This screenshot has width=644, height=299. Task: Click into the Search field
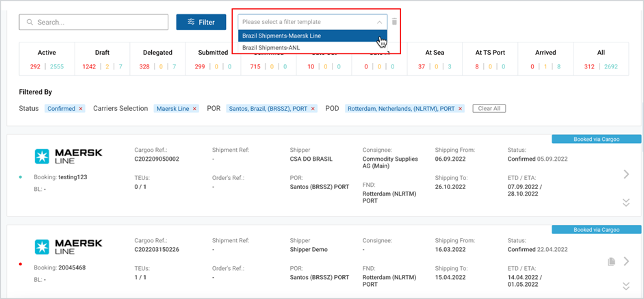pyautogui.click(x=94, y=22)
